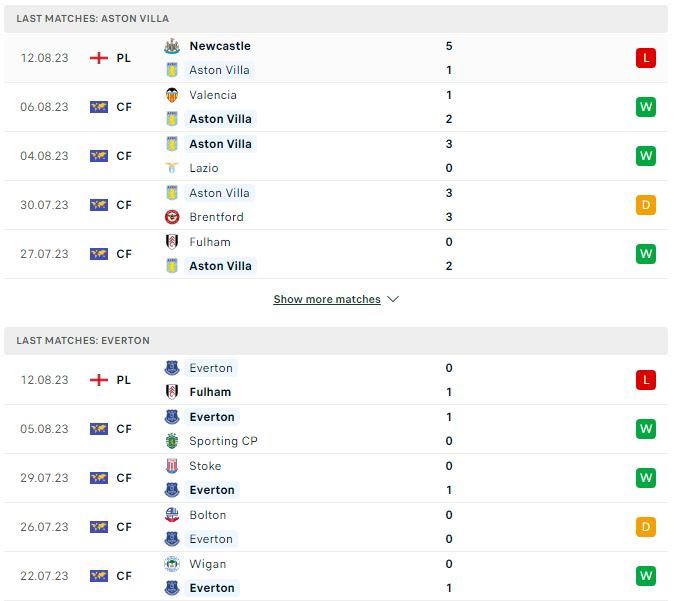Select the 04.08.23 Aston Villa vs Lazio row
Viewport: 674px width, 601px height.
point(336,156)
